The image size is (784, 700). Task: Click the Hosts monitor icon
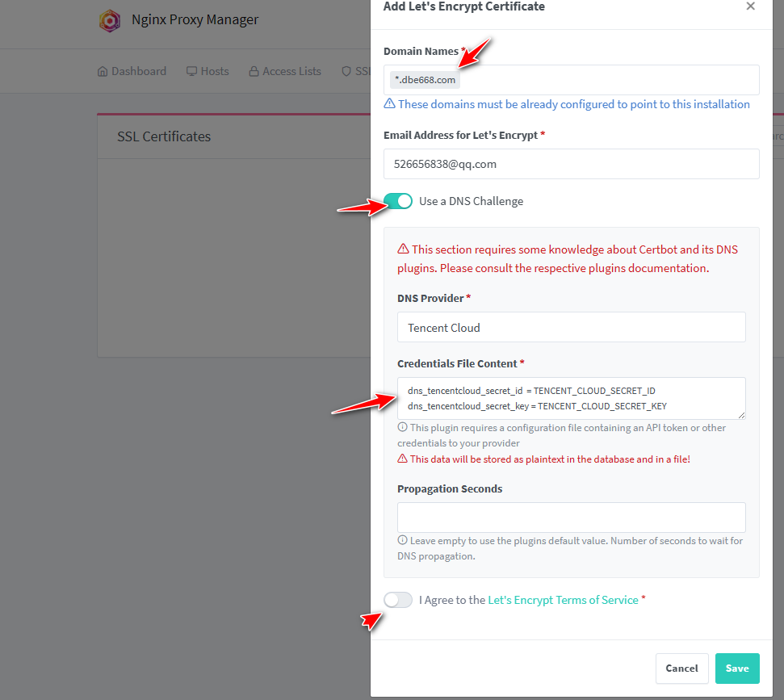191,72
